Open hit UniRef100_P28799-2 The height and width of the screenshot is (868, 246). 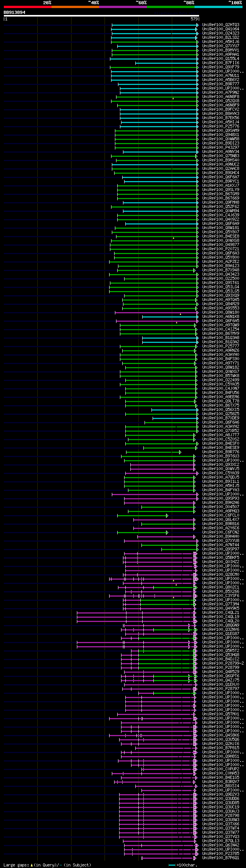click(223, 663)
